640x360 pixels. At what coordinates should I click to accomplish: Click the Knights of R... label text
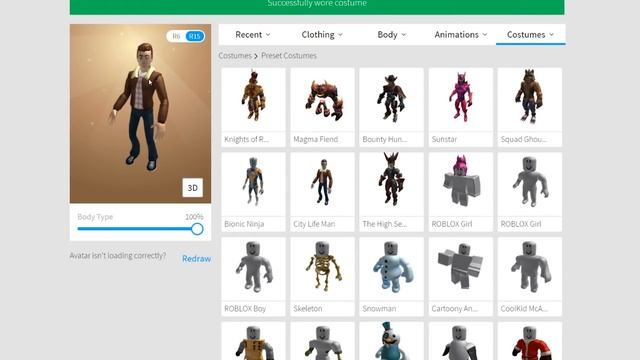click(x=247, y=139)
